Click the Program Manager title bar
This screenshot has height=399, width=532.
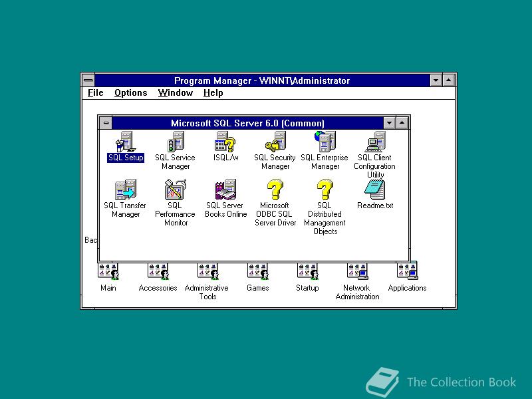[262, 80]
